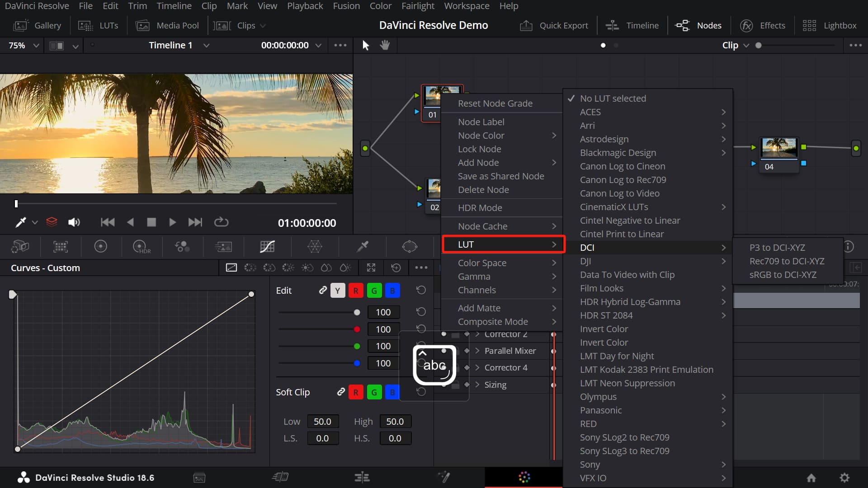Open the Curves palette icon
This screenshot has width=868, height=488.
(x=267, y=247)
